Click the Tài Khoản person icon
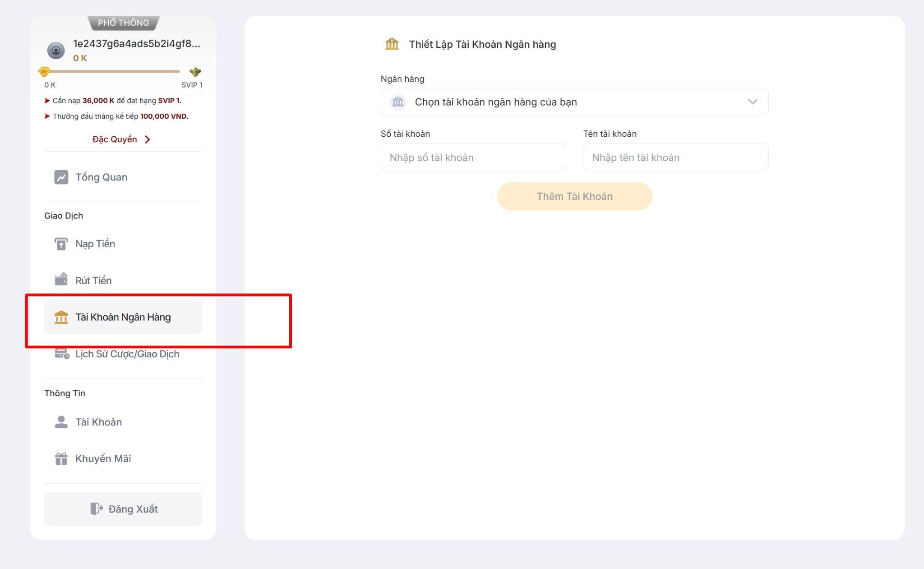924x569 pixels. click(x=61, y=422)
